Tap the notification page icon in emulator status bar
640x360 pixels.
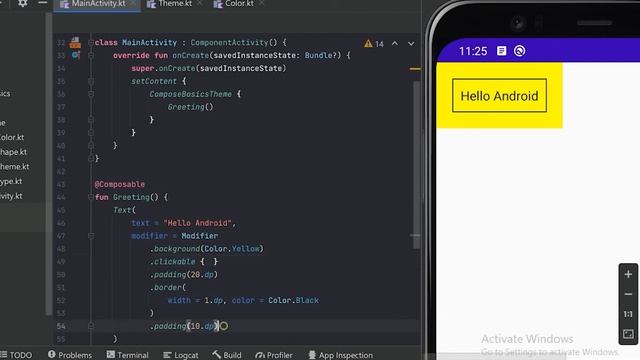pos(502,51)
